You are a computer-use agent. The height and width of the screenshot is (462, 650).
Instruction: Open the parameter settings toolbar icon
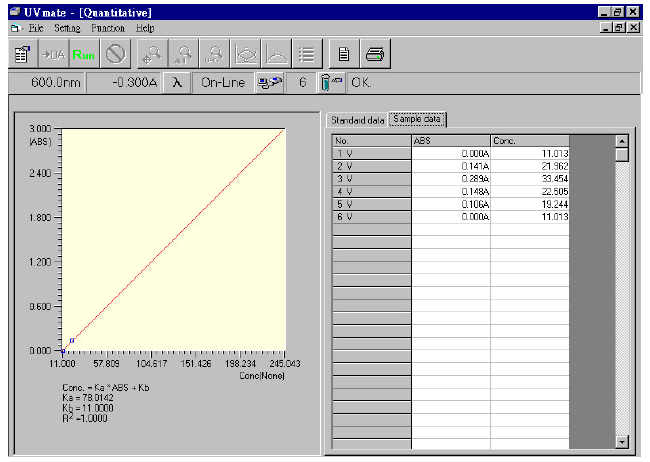[22, 54]
